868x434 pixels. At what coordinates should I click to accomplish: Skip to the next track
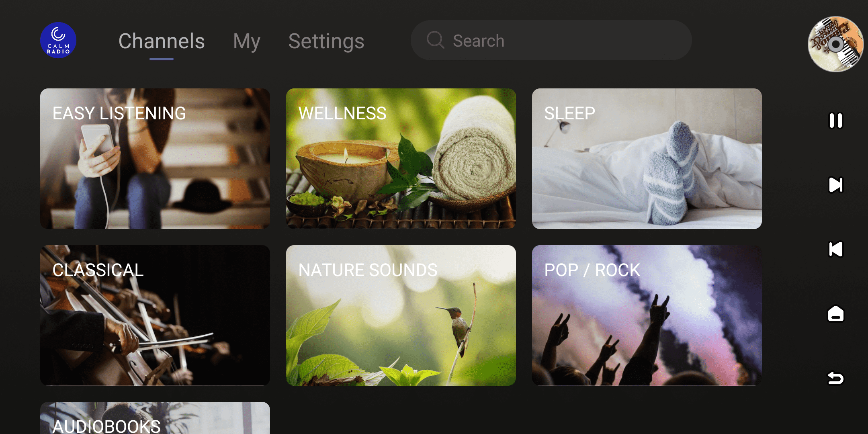835,185
